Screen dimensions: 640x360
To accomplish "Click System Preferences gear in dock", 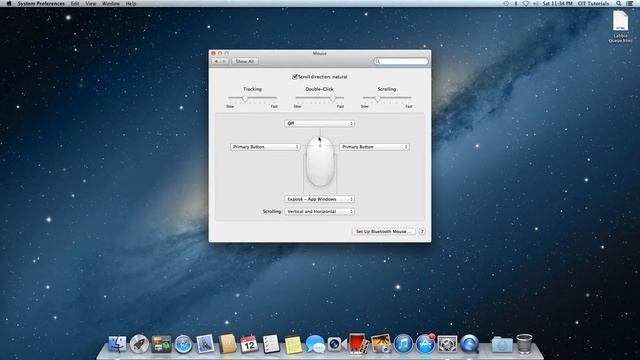I will [447, 344].
